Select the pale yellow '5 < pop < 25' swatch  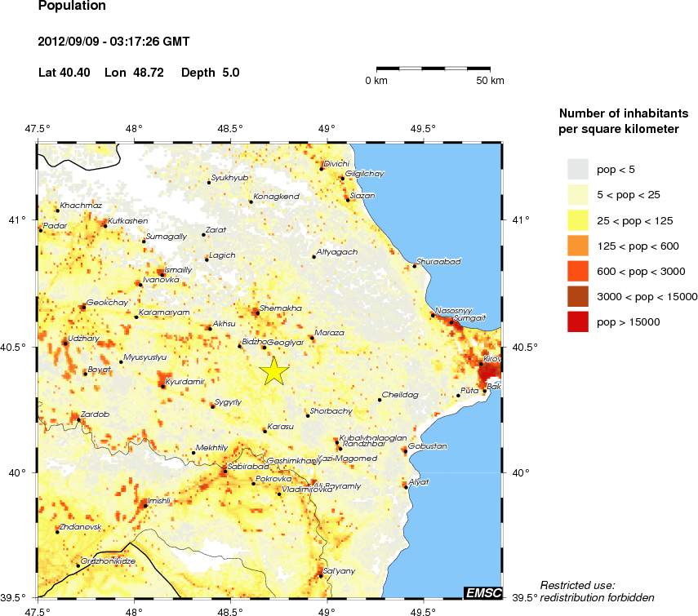click(x=578, y=195)
